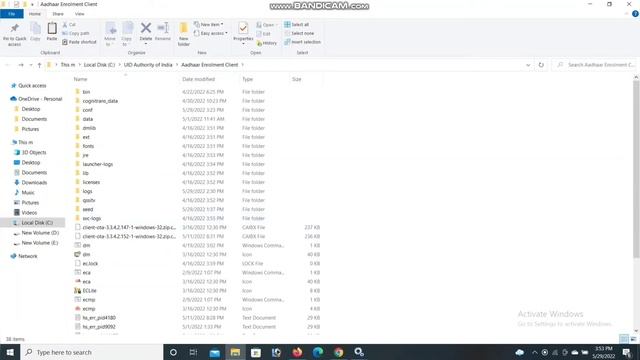Click the Move to icon
This screenshot has height=360, width=640.
click(110, 29)
